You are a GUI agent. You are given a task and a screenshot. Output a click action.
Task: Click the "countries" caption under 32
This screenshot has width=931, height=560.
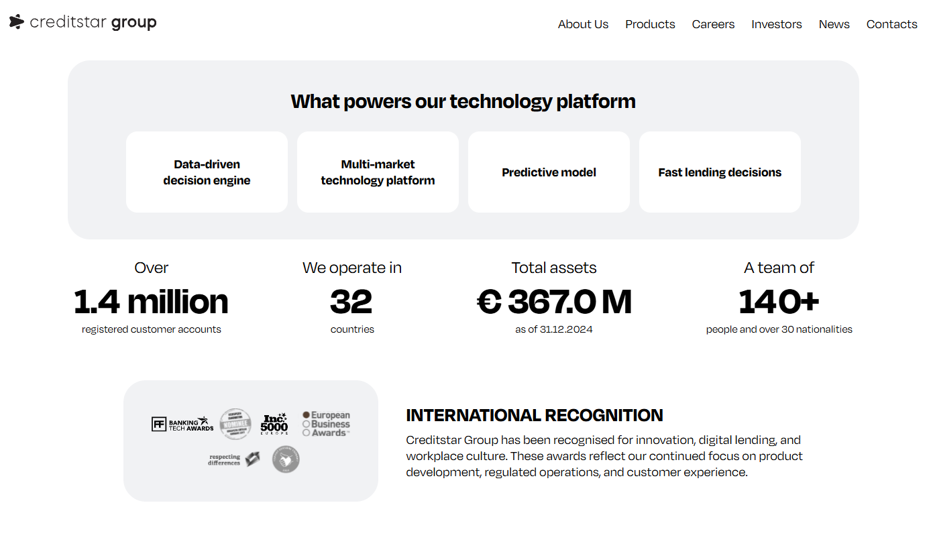point(352,329)
